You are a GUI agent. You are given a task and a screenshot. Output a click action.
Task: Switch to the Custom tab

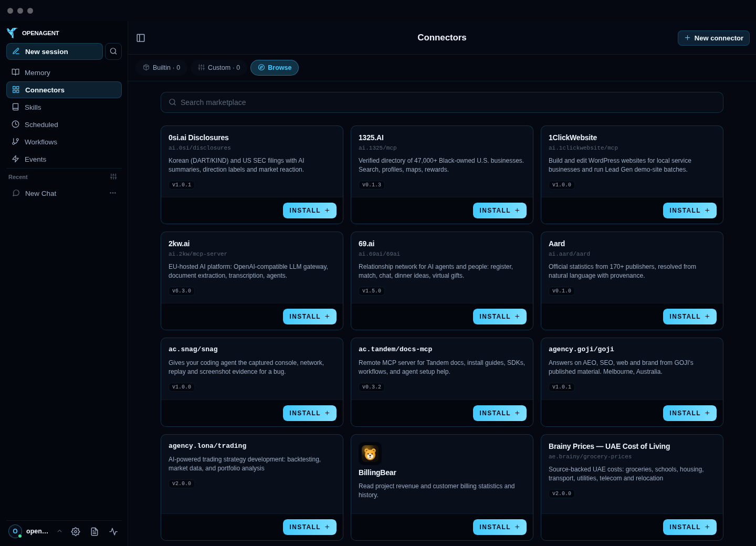(219, 68)
